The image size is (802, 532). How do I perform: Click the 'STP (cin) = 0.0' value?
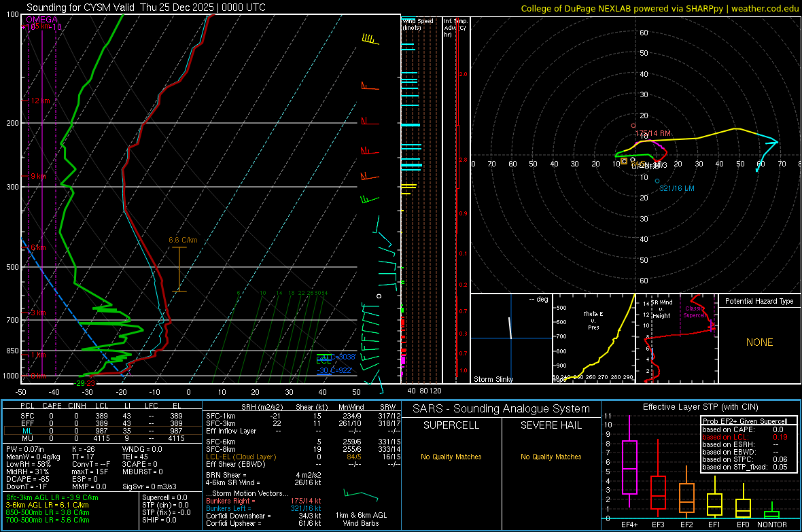(165, 505)
